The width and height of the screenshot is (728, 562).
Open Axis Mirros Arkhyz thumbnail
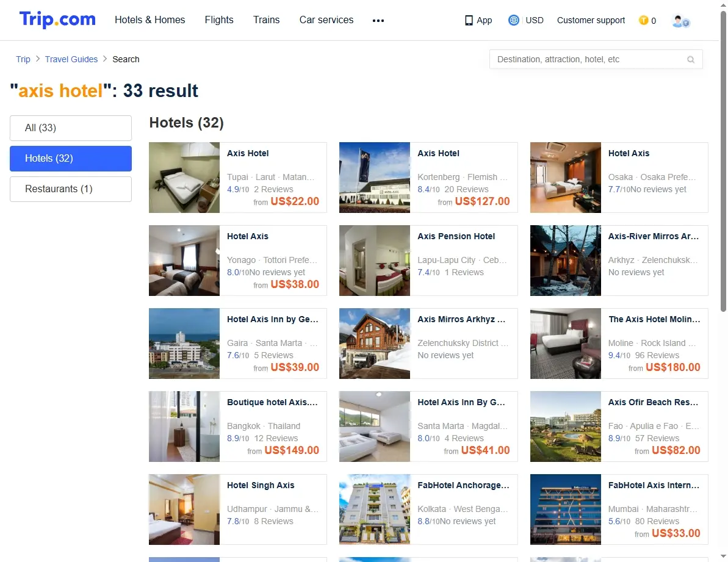pos(375,344)
